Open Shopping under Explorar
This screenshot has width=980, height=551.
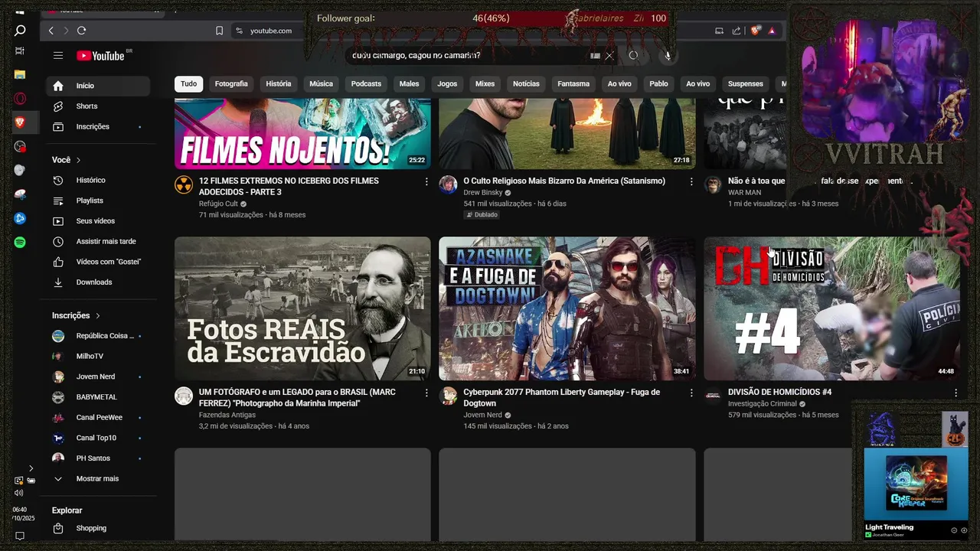click(x=98, y=528)
